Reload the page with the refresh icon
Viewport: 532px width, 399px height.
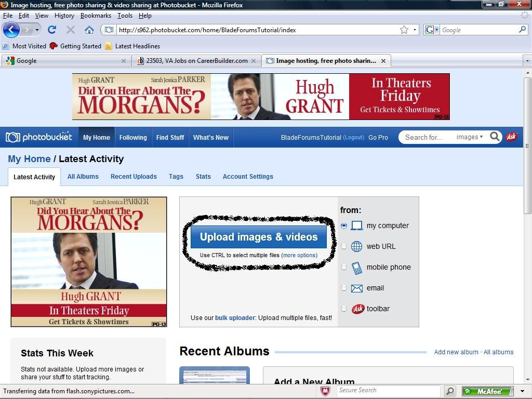tap(52, 30)
